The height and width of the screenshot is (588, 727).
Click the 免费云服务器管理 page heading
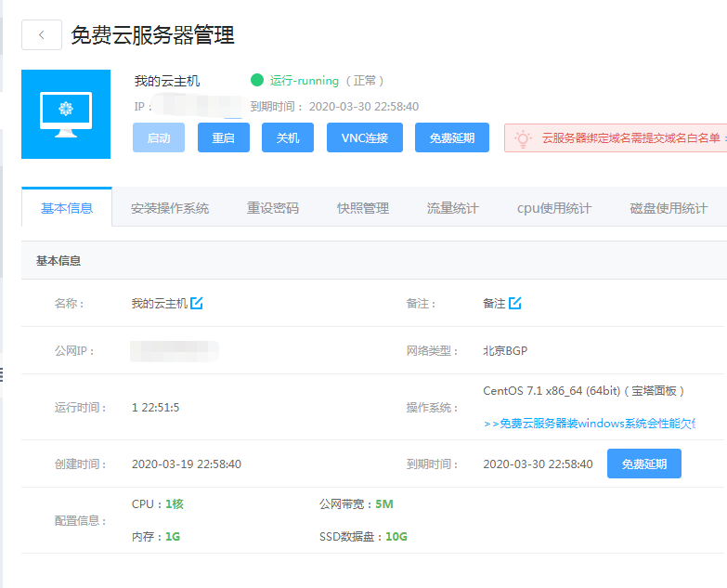[x=152, y=35]
